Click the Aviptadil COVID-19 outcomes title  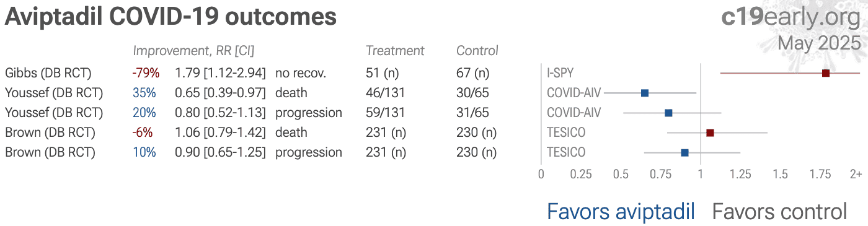coord(170,17)
